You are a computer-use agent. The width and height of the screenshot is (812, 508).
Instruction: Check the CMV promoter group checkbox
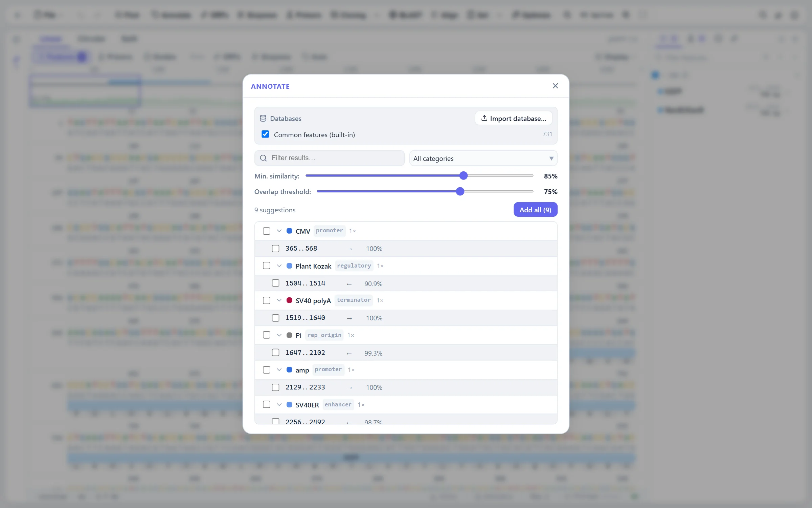[267, 231]
